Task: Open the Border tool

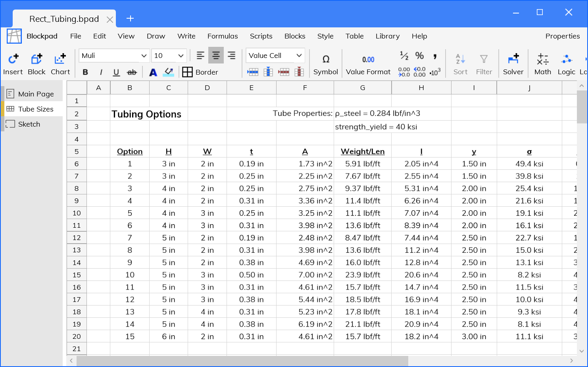Action: point(200,72)
